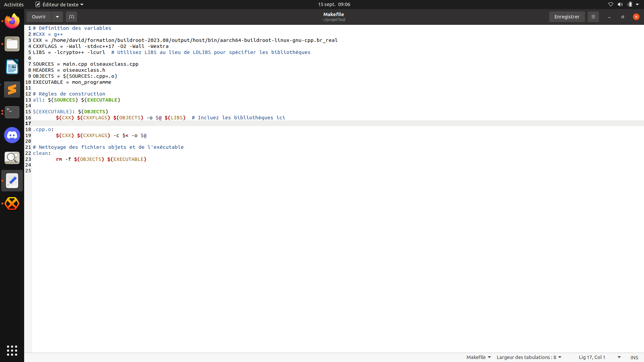Open the volume indicator in top bar

click(x=620, y=4)
